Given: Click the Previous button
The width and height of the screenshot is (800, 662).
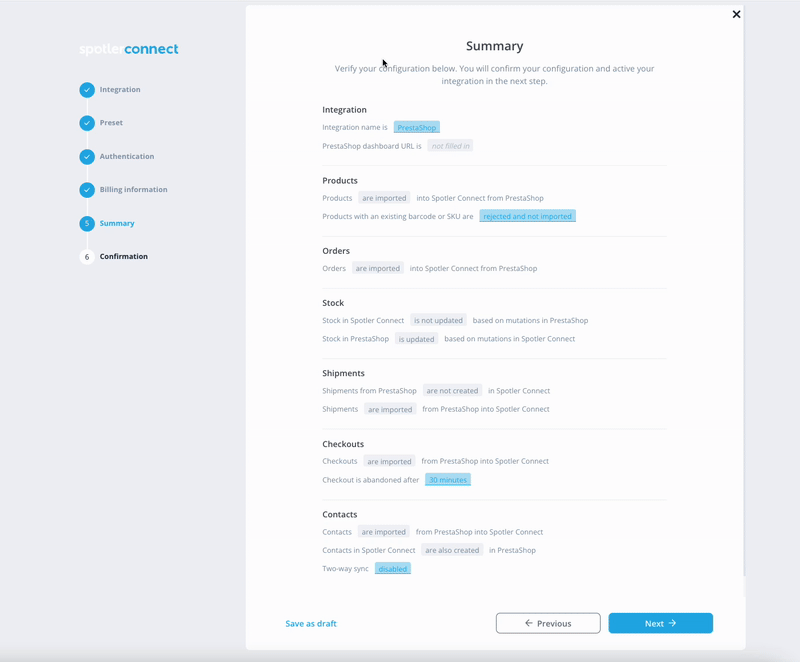Looking at the screenshot, I should point(548,623).
